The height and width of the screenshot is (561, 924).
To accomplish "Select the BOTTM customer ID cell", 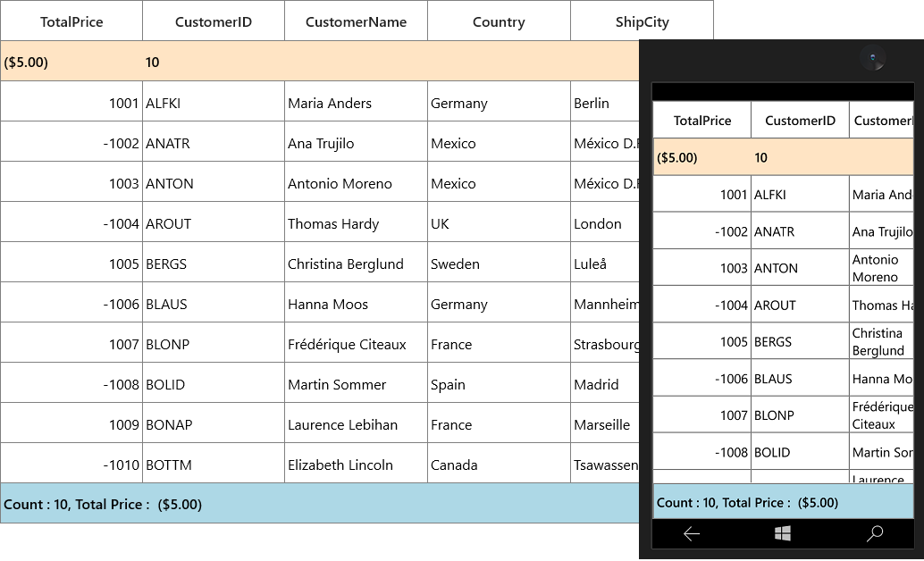I will pos(214,464).
